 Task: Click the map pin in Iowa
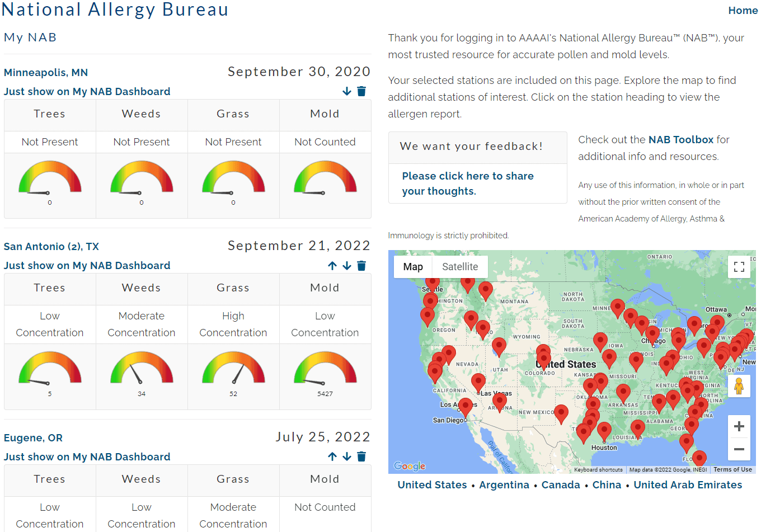pos(600,341)
